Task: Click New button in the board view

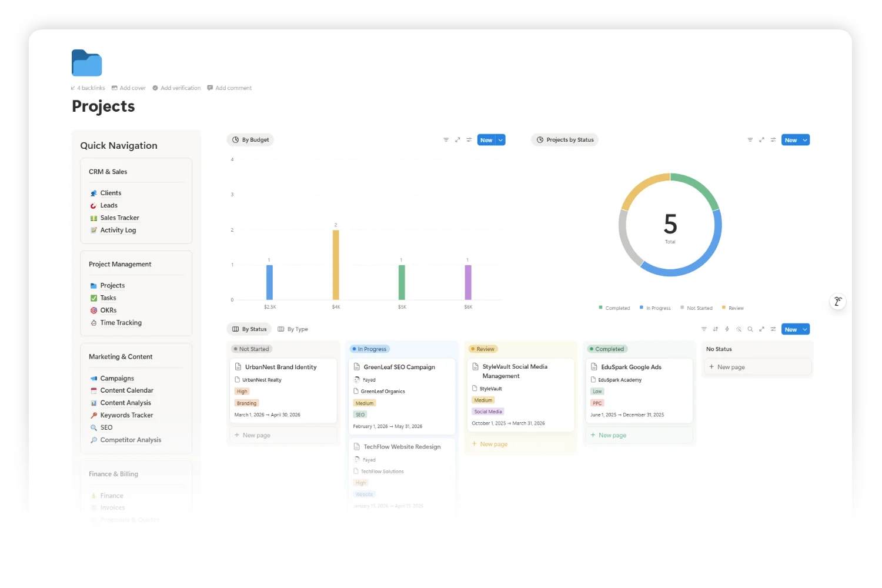Action: coord(791,329)
